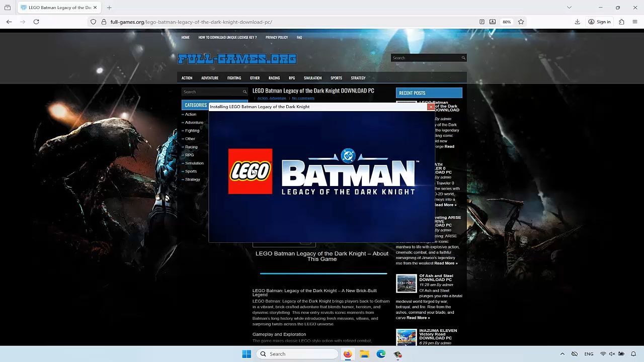Open the RACING category menu item
Image resolution: width=644 pixels, height=362 pixels.
274,78
